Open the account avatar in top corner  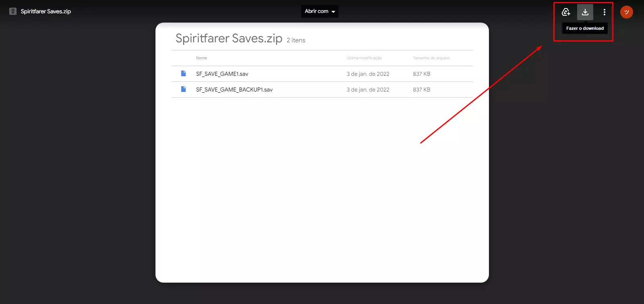(x=627, y=12)
